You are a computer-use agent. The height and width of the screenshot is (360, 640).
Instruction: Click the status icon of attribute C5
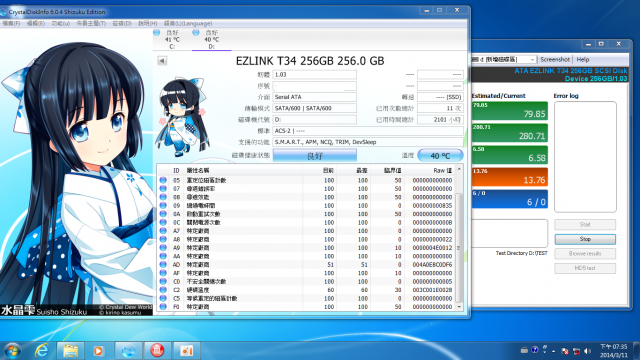(163, 298)
